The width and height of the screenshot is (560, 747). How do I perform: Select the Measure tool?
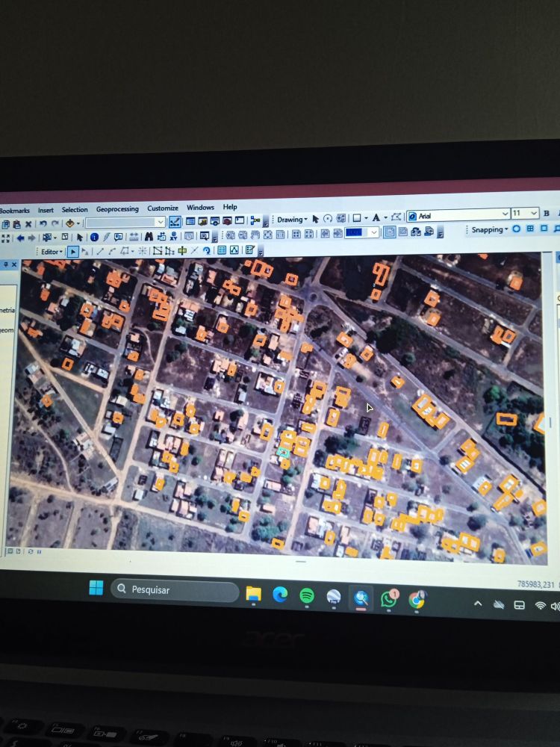(x=134, y=236)
